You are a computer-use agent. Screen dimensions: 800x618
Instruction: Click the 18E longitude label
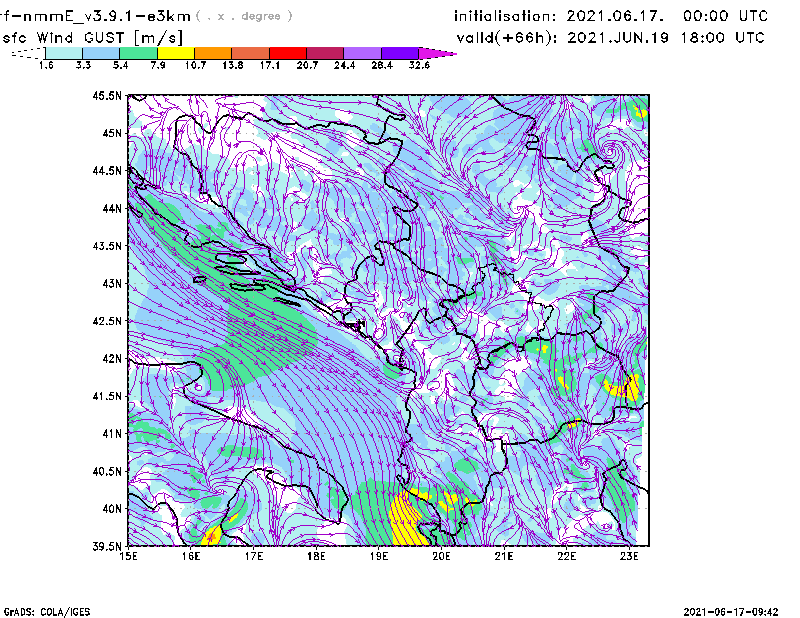click(316, 556)
